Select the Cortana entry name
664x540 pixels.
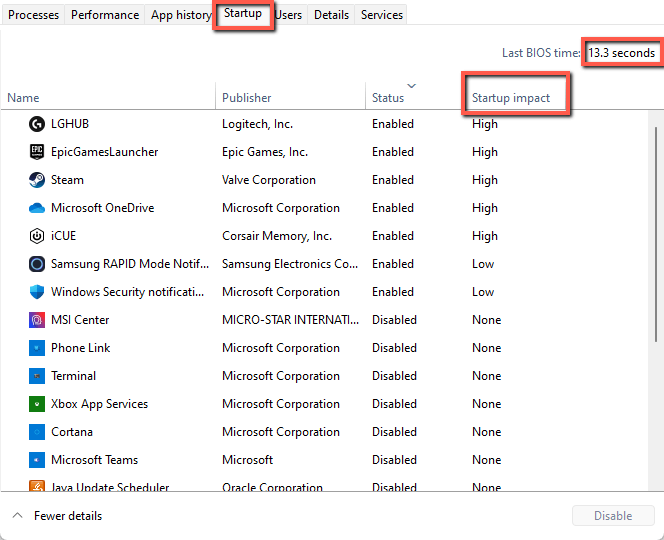click(72, 431)
